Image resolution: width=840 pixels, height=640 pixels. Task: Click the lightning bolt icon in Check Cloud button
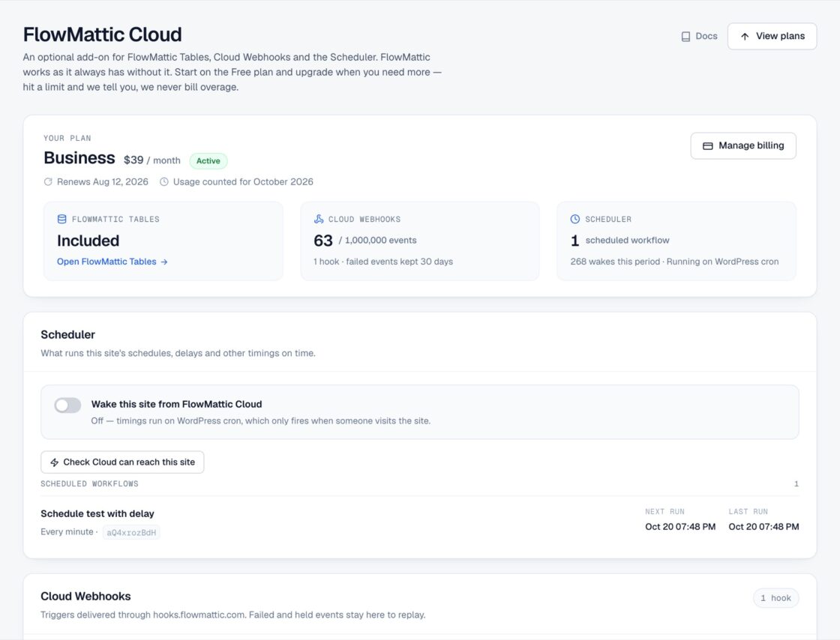[x=55, y=462]
